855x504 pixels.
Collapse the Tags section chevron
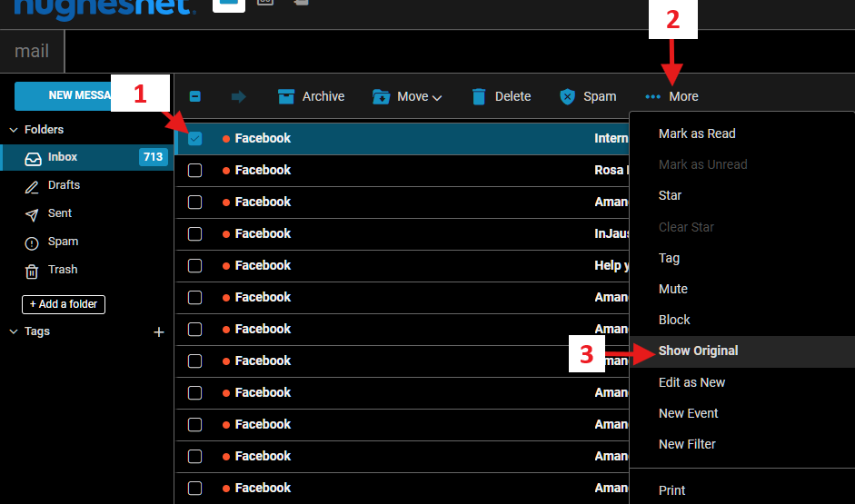[14, 331]
